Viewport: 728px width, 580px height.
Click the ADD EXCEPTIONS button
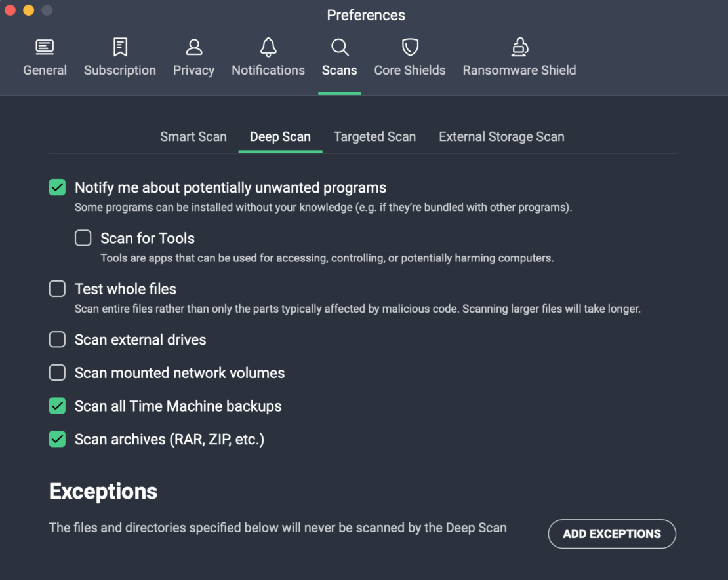[x=611, y=533]
